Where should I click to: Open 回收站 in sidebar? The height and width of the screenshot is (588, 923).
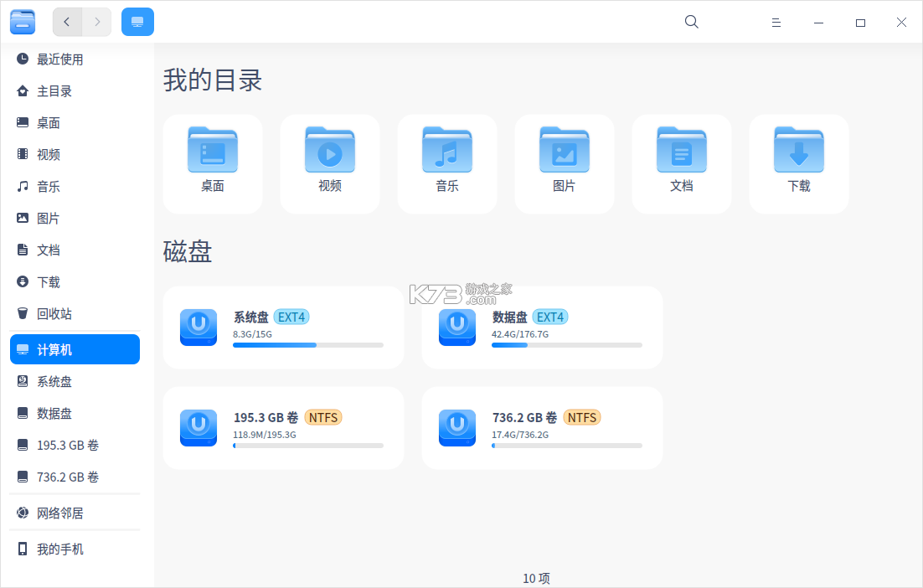tap(75, 314)
